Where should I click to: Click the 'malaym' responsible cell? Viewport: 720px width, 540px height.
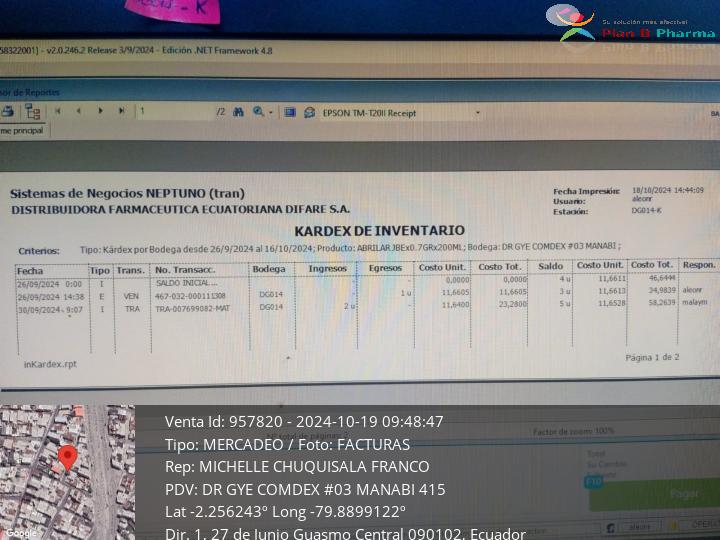(x=695, y=302)
